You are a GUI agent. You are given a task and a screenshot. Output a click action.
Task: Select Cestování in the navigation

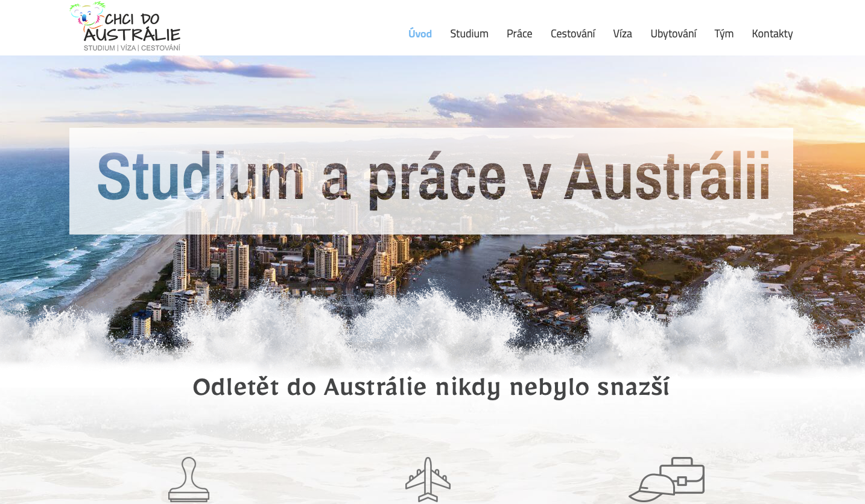(x=573, y=34)
